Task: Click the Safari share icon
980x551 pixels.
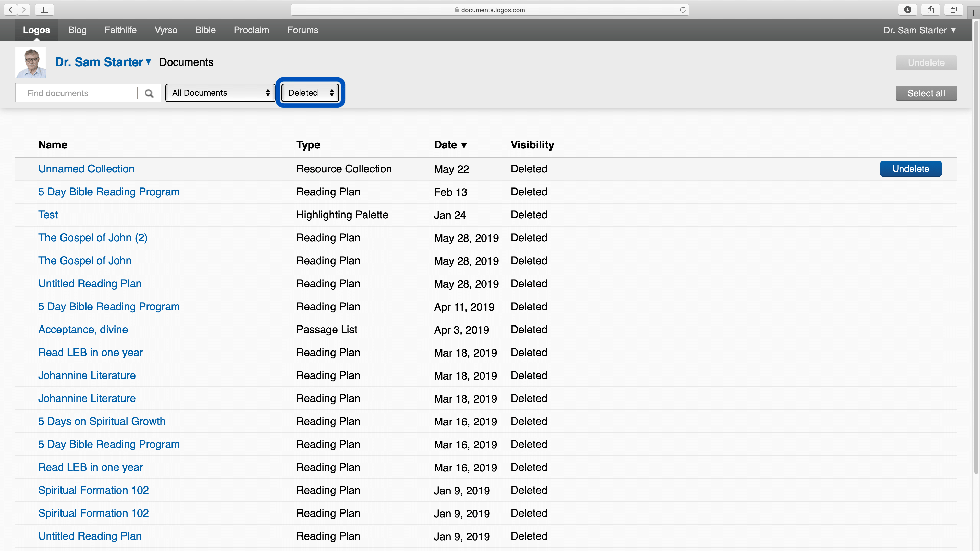Action: 930,9
